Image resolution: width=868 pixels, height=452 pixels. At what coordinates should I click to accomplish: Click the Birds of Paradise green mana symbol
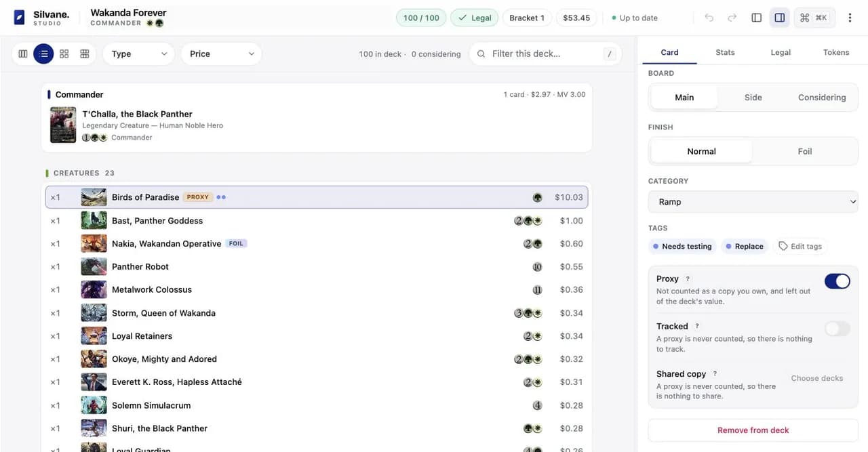point(537,197)
